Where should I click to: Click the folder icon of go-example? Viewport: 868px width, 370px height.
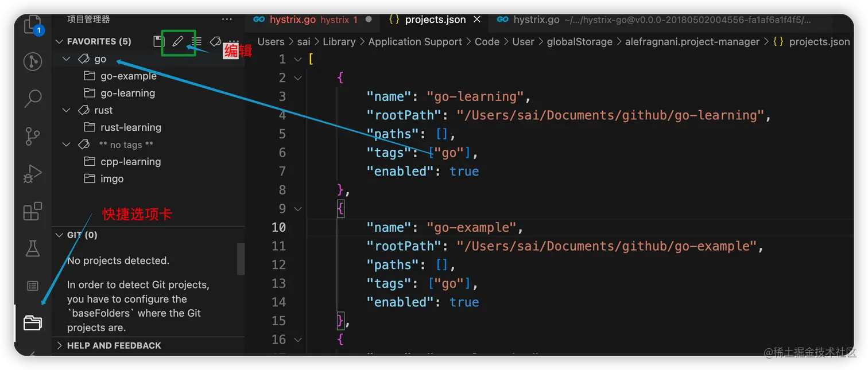90,76
